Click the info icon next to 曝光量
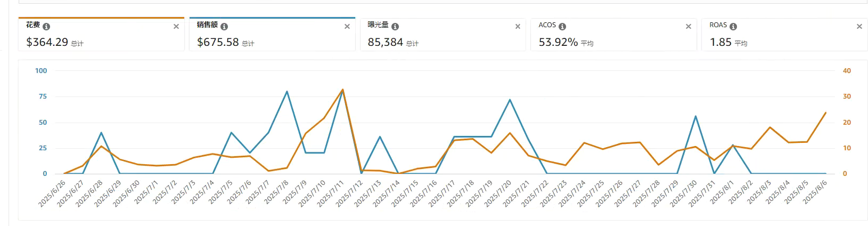The width and height of the screenshot is (868, 226). (395, 26)
